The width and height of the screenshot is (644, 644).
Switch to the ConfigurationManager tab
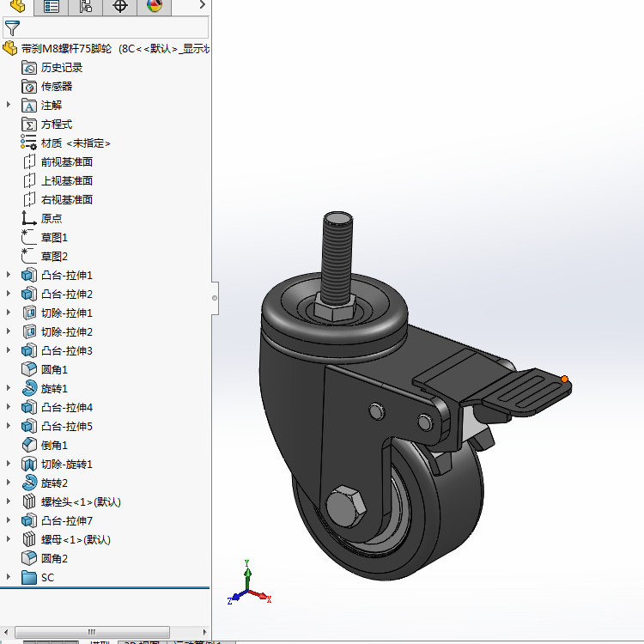pyautogui.click(x=85, y=6)
